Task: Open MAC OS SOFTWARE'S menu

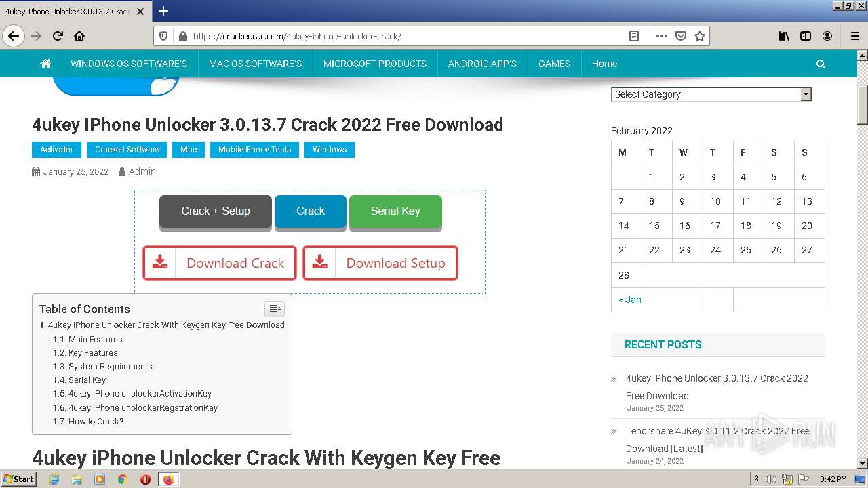Action: coord(255,64)
